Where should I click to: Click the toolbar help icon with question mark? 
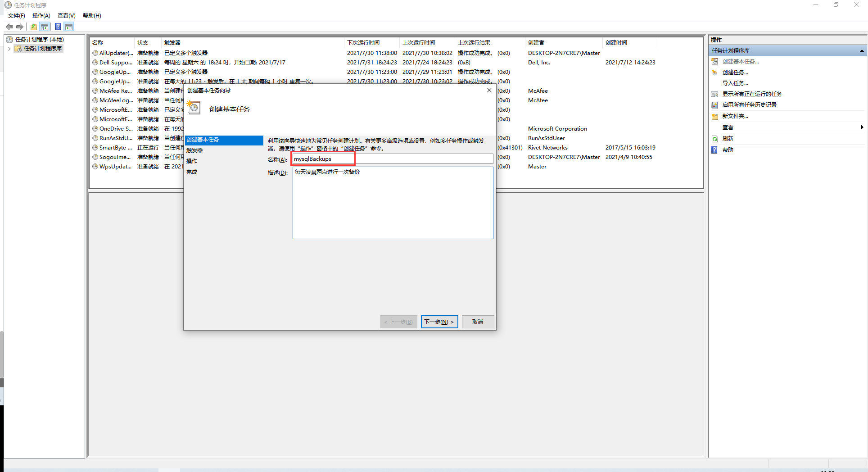coord(58,27)
